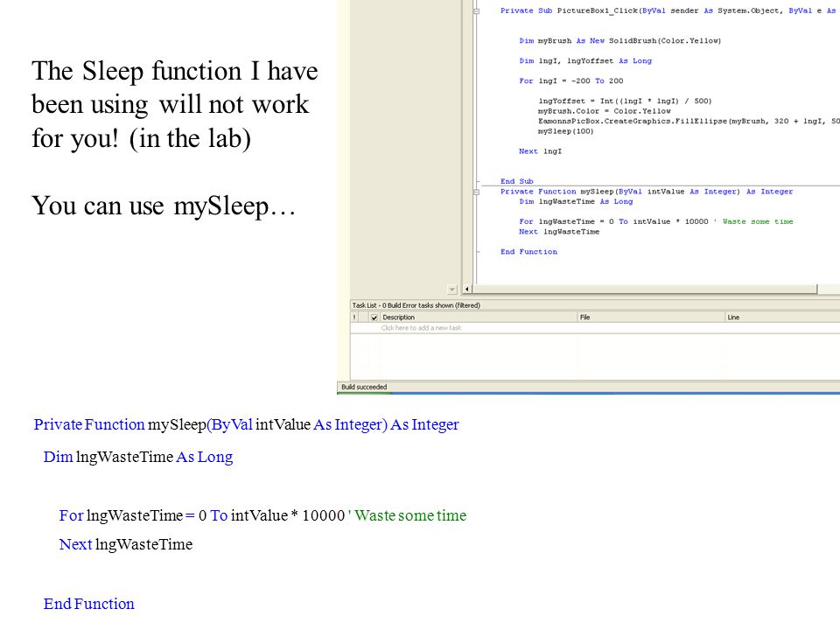Sort the Task List by Line column
Image resolution: width=840 pixels, height=630 pixels.
point(782,318)
